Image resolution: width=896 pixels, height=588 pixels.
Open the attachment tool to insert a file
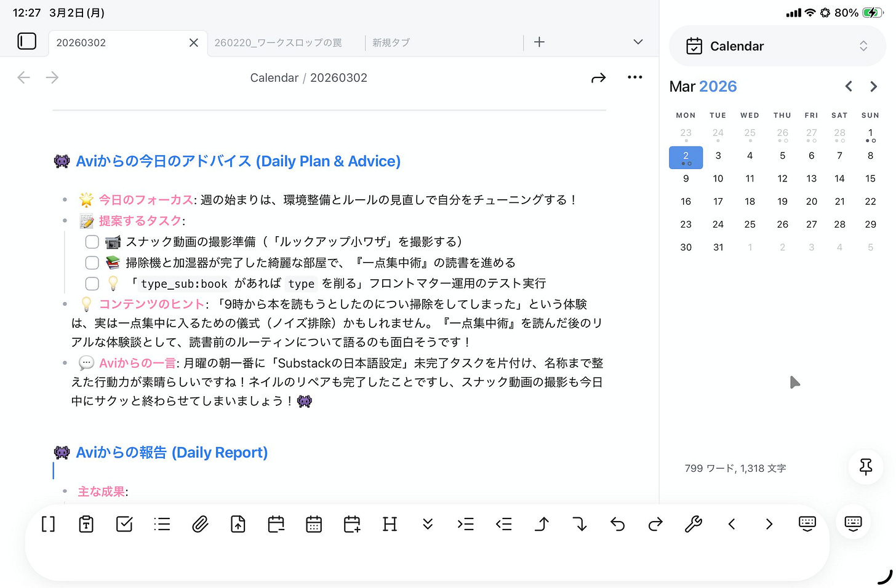point(199,524)
